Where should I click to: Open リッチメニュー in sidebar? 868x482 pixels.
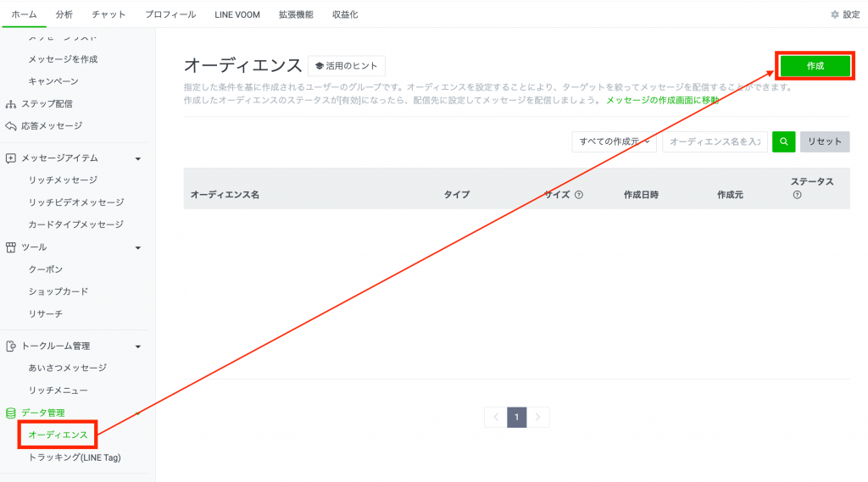58,391
